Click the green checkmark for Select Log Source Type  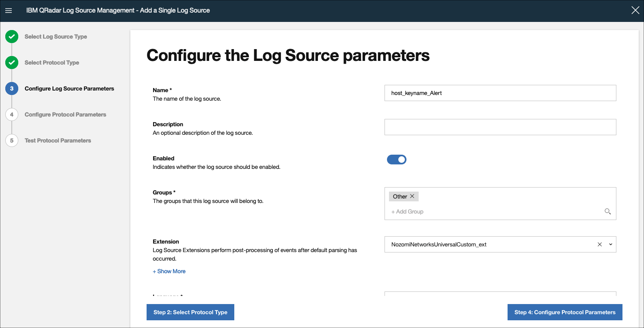[12, 37]
